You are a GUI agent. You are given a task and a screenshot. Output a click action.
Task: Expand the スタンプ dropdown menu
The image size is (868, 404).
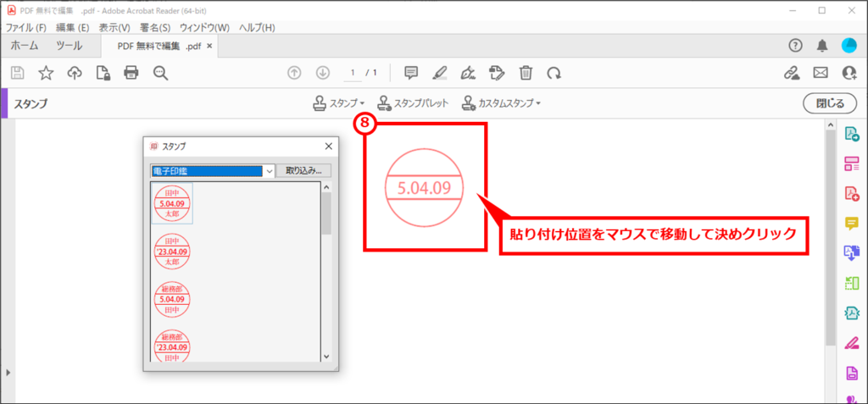tap(339, 103)
